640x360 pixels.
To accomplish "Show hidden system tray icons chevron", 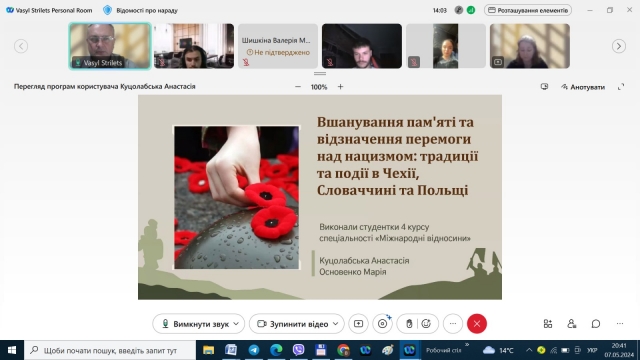I will (x=529, y=350).
